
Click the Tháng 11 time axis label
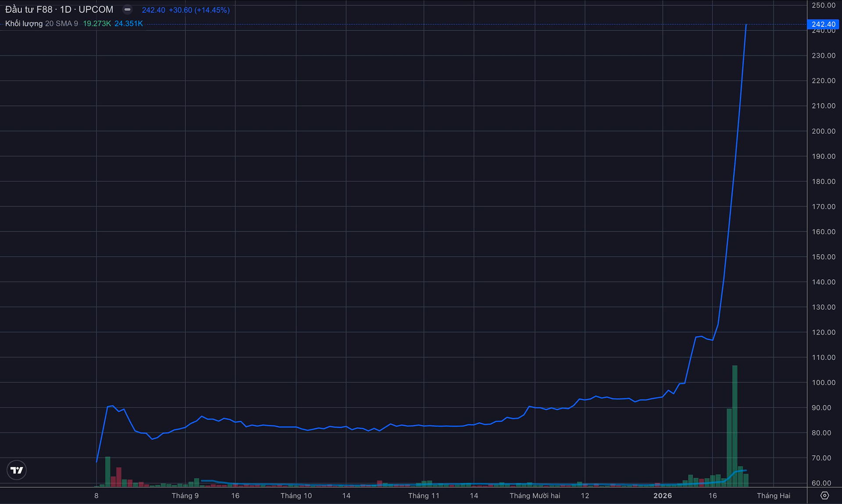pyautogui.click(x=423, y=496)
